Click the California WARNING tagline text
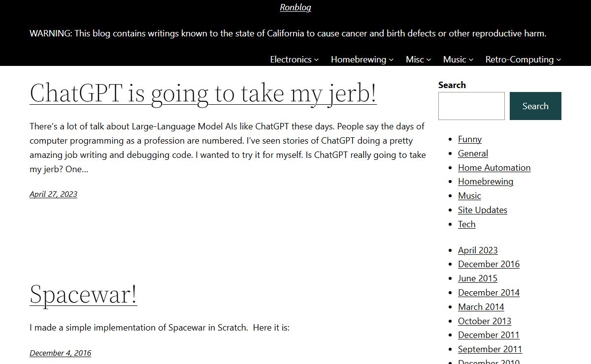Image resolution: width=591 pixels, height=364 pixels. [x=288, y=33]
